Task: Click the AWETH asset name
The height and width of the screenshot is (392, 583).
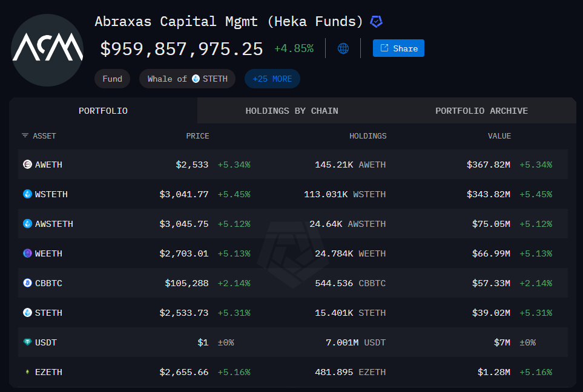Action: coord(48,165)
